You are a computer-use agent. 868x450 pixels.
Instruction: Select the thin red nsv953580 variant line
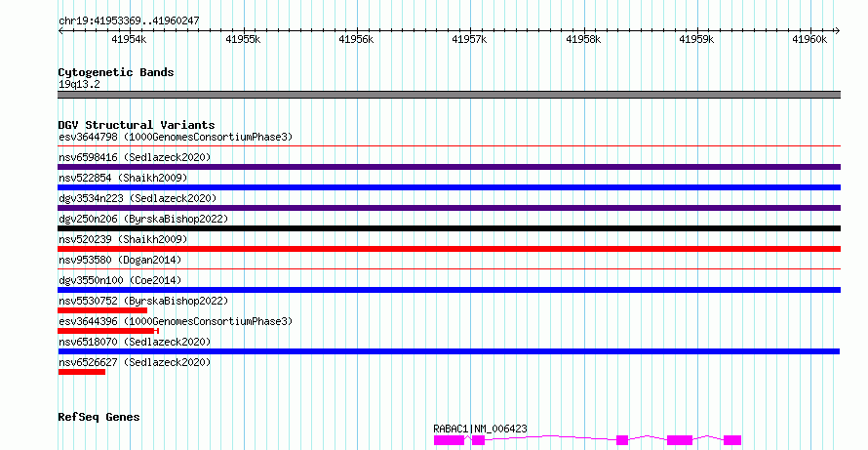click(x=449, y=269)
